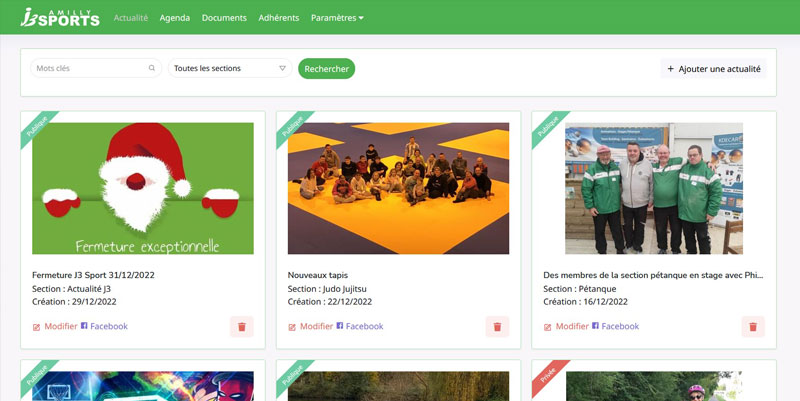Click Modifier on the Pétanque card

point(572,326)
